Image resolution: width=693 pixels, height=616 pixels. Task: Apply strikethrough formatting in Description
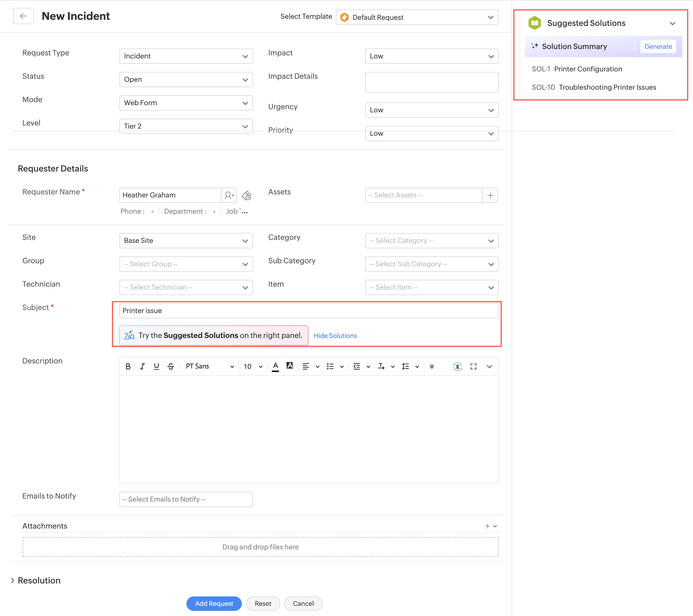point(170,366)
